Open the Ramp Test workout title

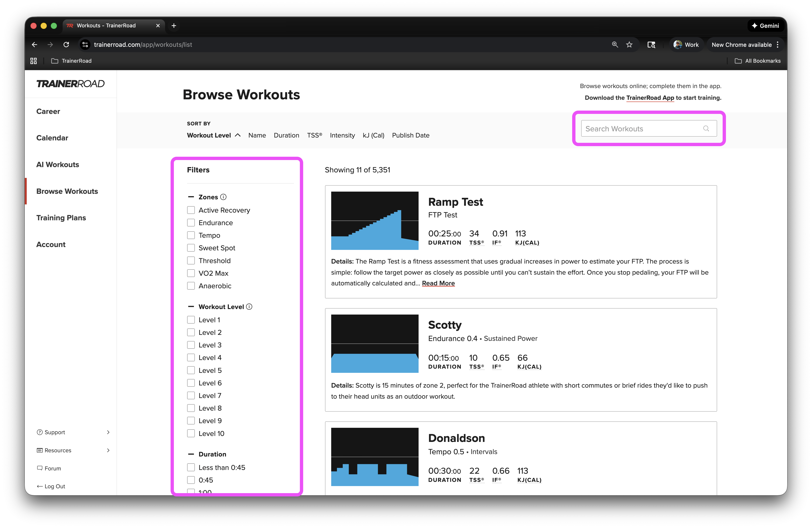[455, 202]
